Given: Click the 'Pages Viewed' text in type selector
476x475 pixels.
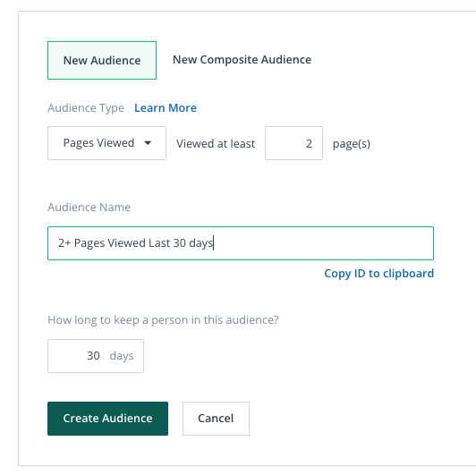Looking at the screenshot, I should point(98,143).
